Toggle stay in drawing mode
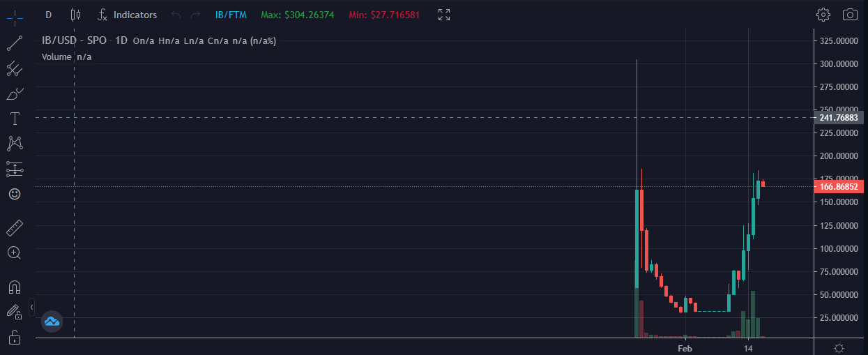The height and width of the screenshot is (355, 868). (x=15, y=312)
